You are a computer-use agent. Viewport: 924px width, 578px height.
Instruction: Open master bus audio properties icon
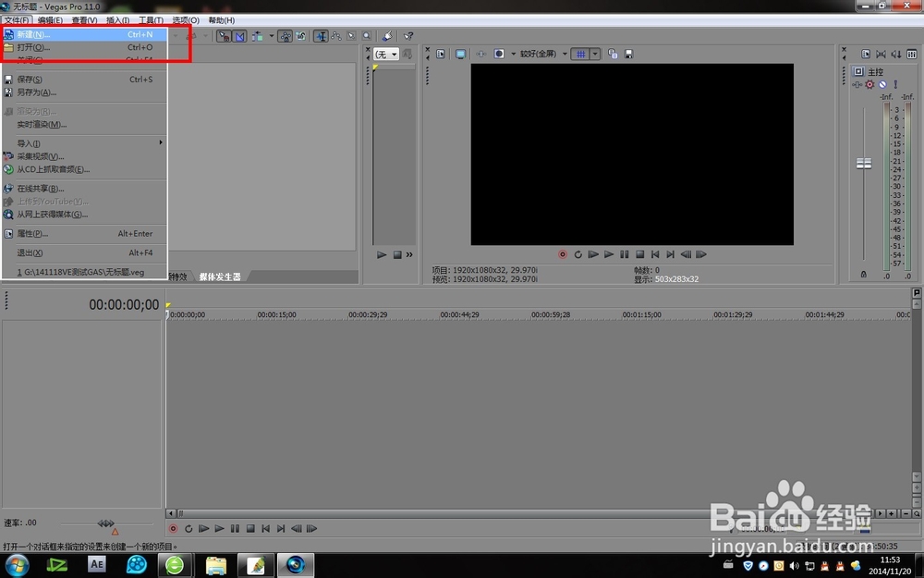click(x=866, y=55)
